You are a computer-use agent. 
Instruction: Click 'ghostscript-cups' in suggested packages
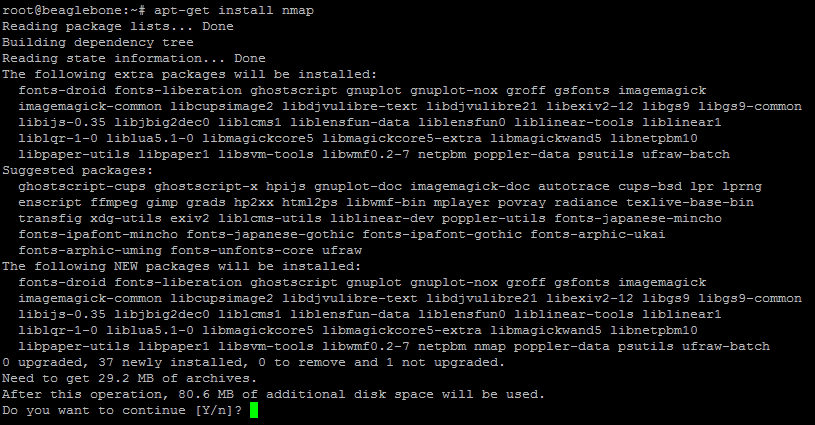(82, 187)
